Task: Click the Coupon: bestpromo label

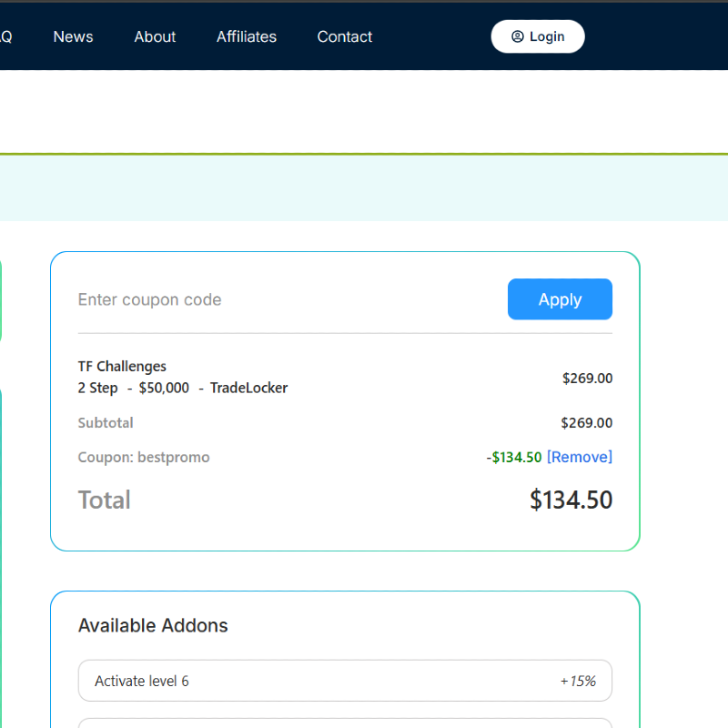Action: click(144, 457)
